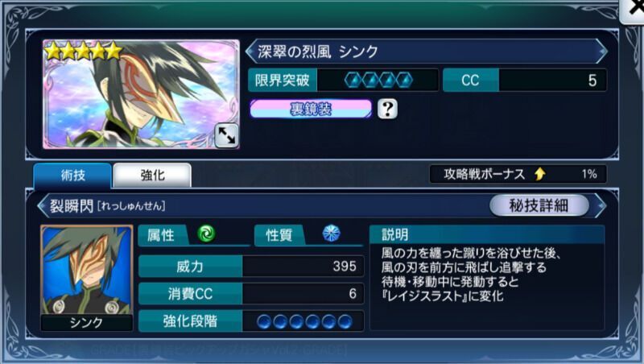Expand the character card artwork fullscreen
This screenshot has width=644, height=364.
tap(226, 135)
